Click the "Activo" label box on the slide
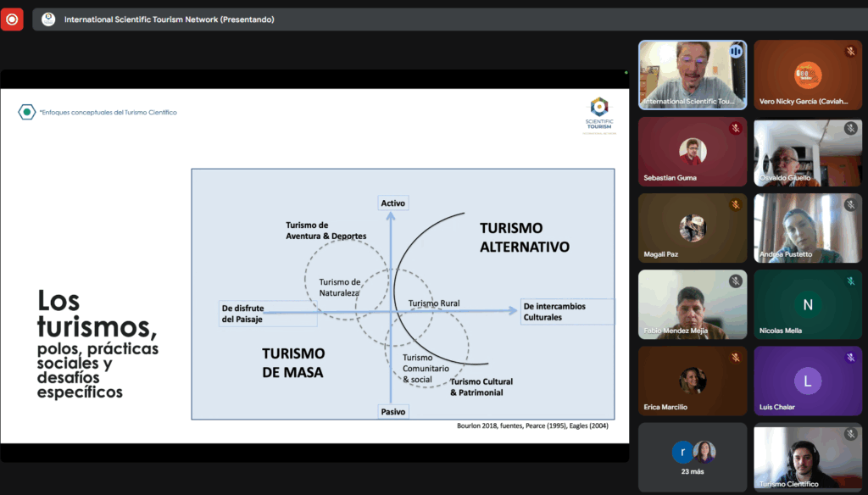 tap(393, 203)
